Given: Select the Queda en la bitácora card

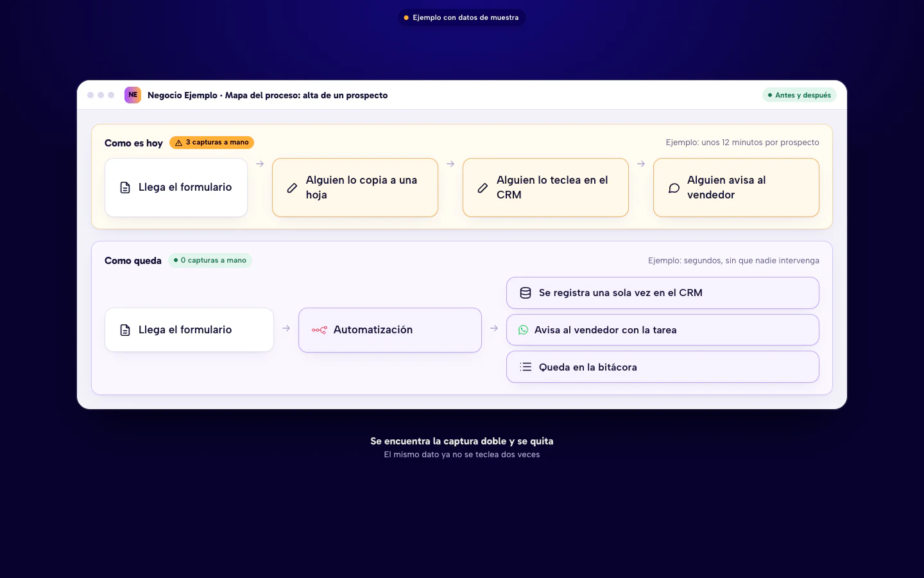Looking at the screenshot, I should [663, 367].
